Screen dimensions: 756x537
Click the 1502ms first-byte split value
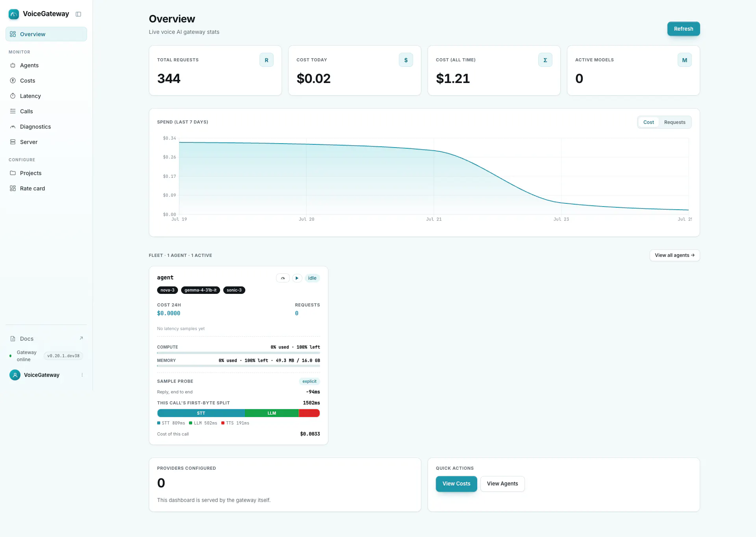click(311, 403)
